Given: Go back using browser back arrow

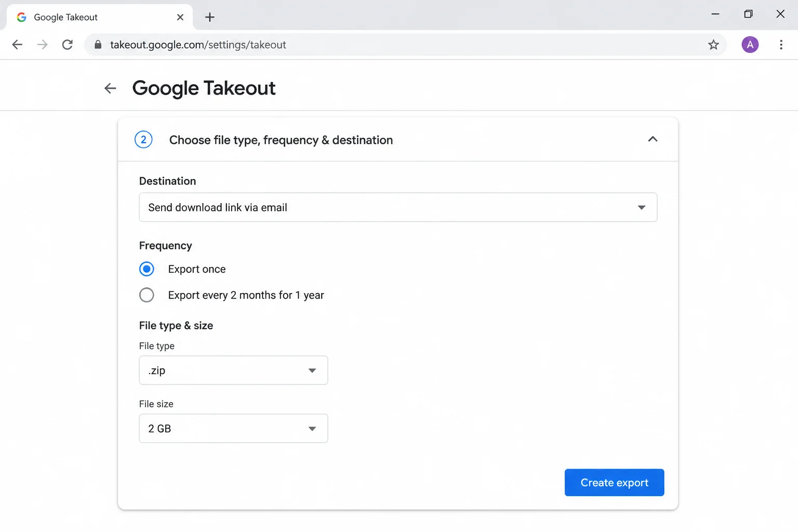Looking at the screenshot, I should 17,45.
